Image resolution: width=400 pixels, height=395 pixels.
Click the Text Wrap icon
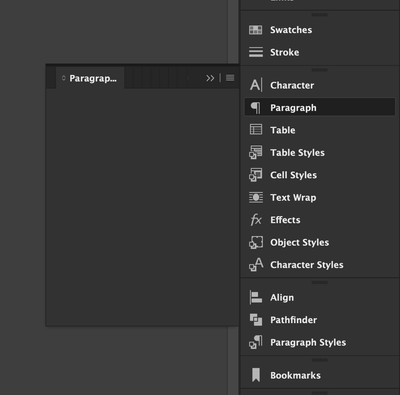(x=256, y=197)
